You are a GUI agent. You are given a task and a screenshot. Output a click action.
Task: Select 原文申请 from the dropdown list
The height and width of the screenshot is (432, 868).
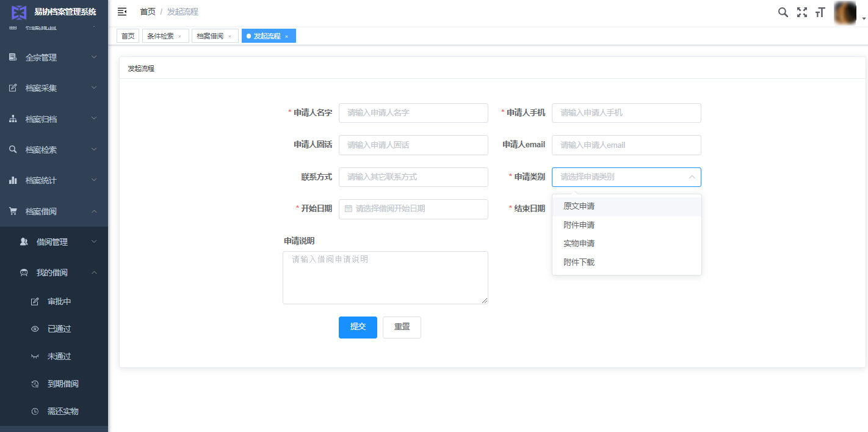pos(579,207)
